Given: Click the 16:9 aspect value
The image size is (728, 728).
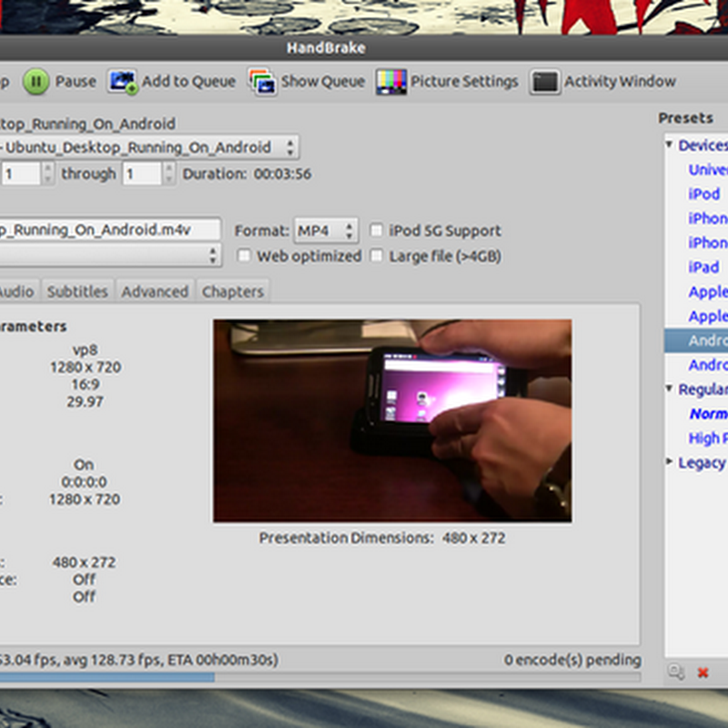Looking at the screenshot, I should [x=86, y=384].
